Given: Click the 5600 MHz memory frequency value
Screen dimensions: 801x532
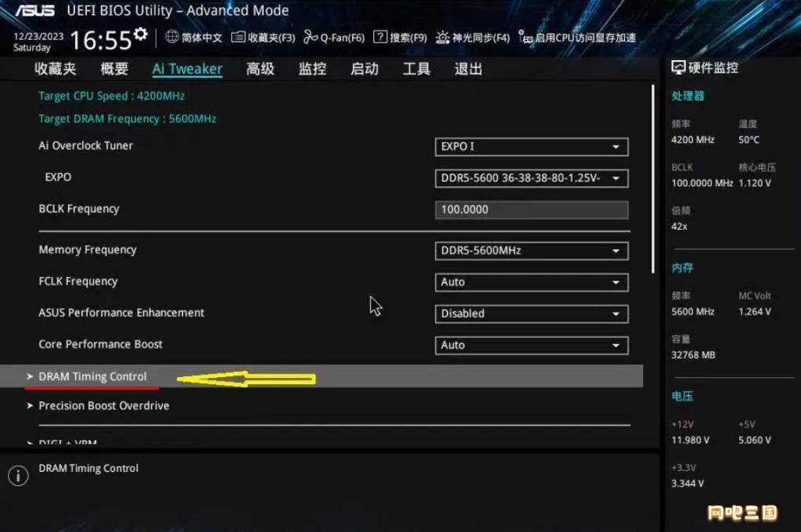Looking at the screenshot, I should coord(693,311).
